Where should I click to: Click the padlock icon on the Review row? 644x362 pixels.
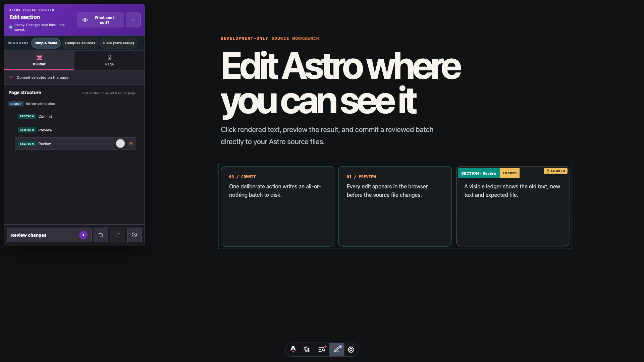click(131, 144)
